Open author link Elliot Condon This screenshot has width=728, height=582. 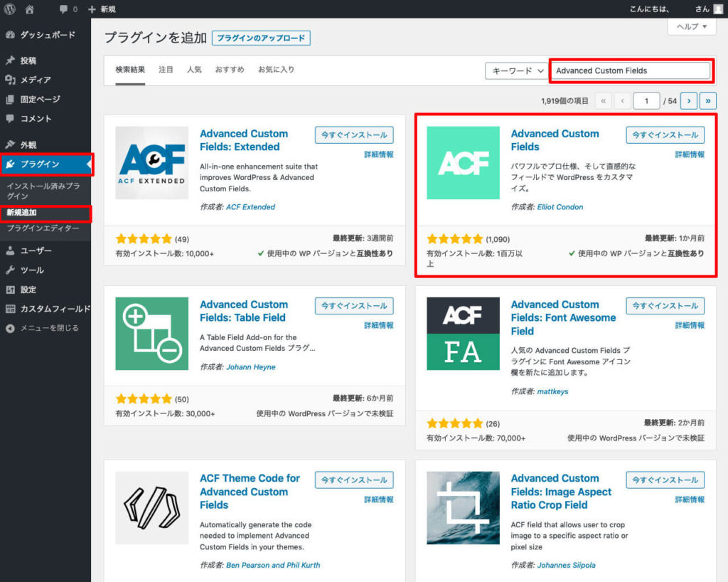[x=560, y=207]
